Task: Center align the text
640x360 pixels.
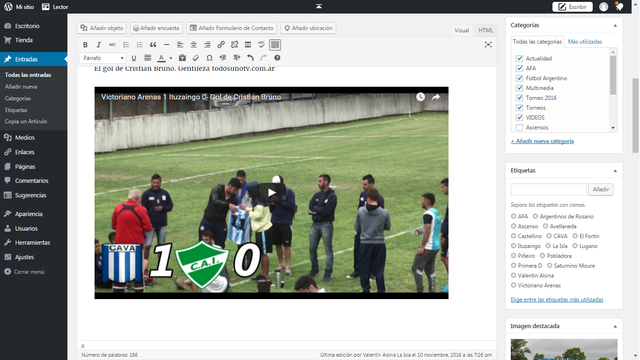Action: [x=193, y=45]
